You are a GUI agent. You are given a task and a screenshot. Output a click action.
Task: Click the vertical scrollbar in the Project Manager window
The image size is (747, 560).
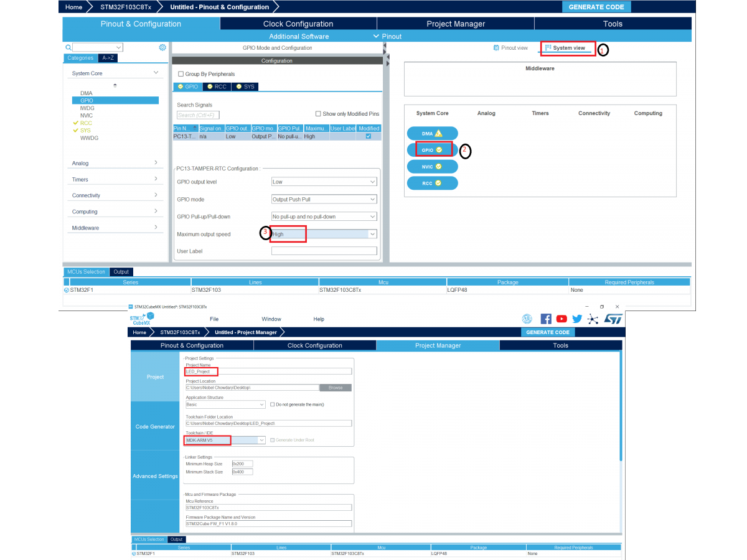click(x=620, y=406)
